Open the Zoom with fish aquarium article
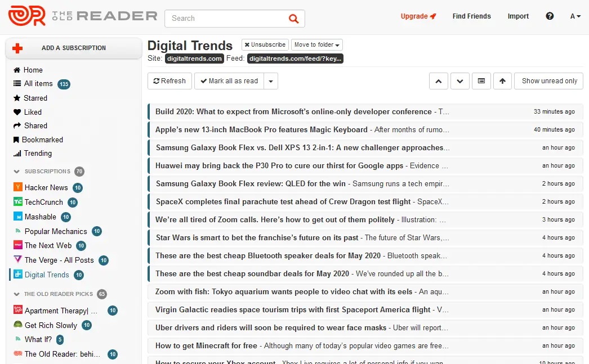The image size is (589, 364). (365, 292)
